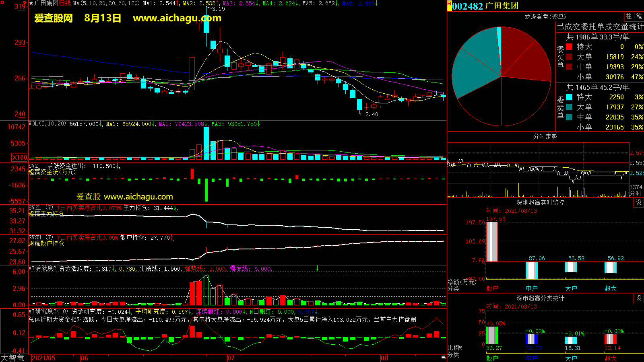Click the www.aichagu.com link on main chart
The width and height of the screenshot is (644, 362).
(x=177, y=18)
